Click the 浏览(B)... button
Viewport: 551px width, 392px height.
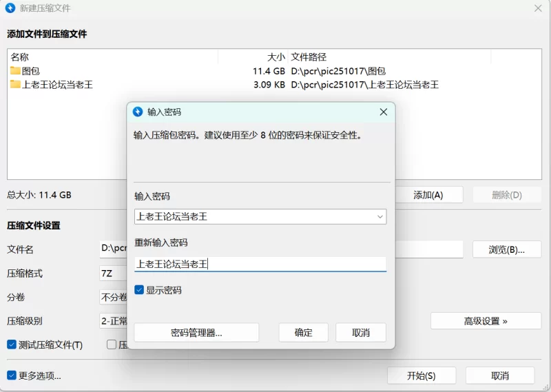pos(506,249)
